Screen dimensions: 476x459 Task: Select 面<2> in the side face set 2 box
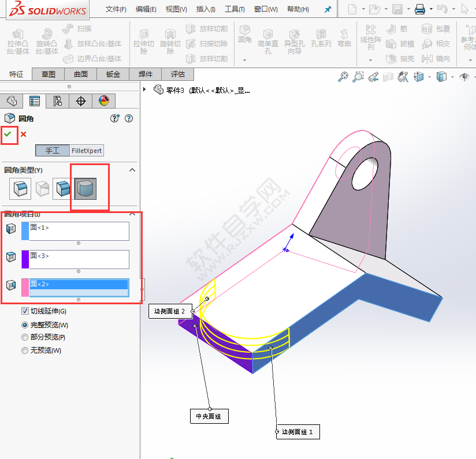coord(79,284)
